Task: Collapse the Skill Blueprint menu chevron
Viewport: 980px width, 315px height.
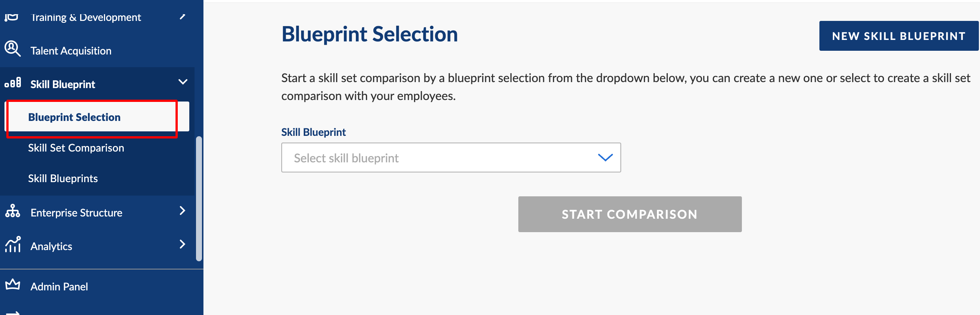Action: pos(183,82)
